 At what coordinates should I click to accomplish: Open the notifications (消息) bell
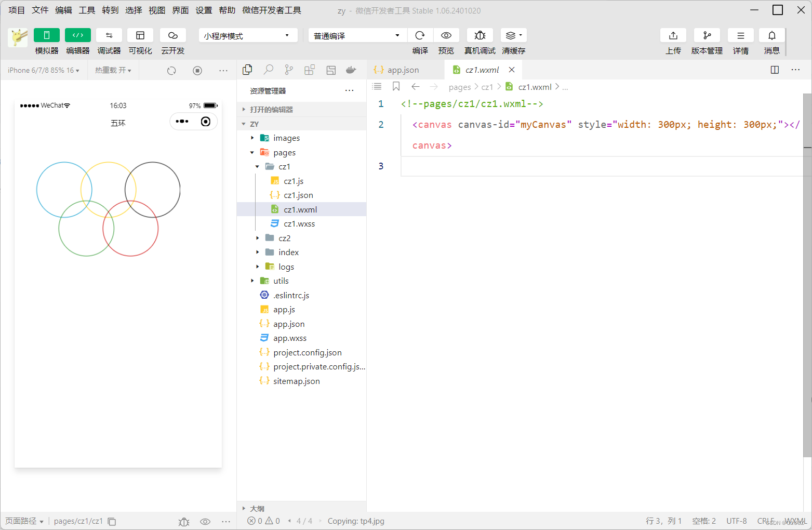[x=772, y=35]
